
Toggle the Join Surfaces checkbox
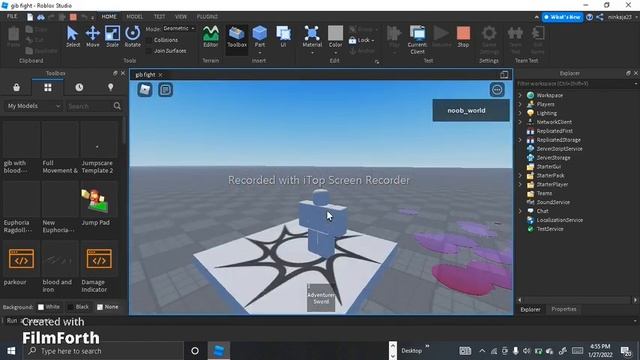pyautogui.click(x=149, y=51)
